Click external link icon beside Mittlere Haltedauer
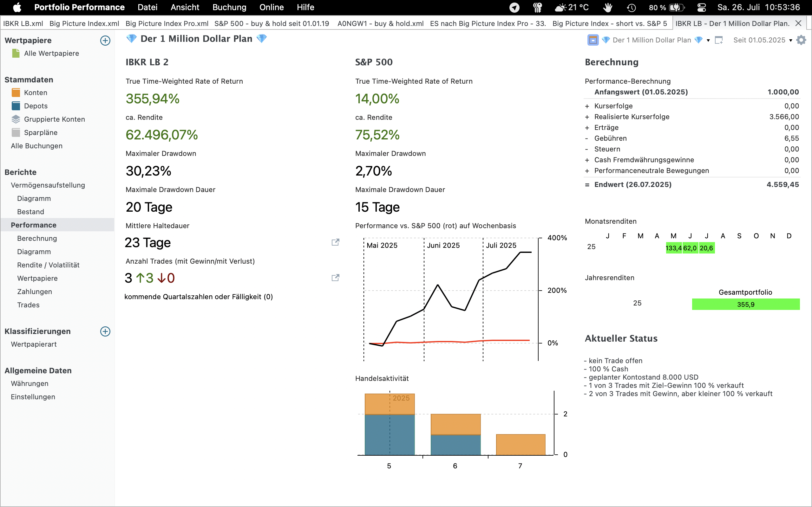The image size is (812, 507). pos(335,242)
